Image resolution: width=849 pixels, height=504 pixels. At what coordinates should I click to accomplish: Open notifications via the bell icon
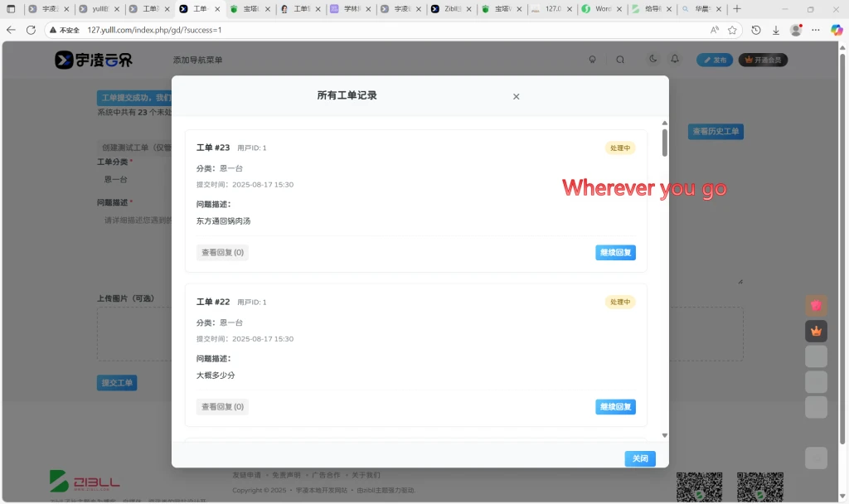click(x=676, y=59)
